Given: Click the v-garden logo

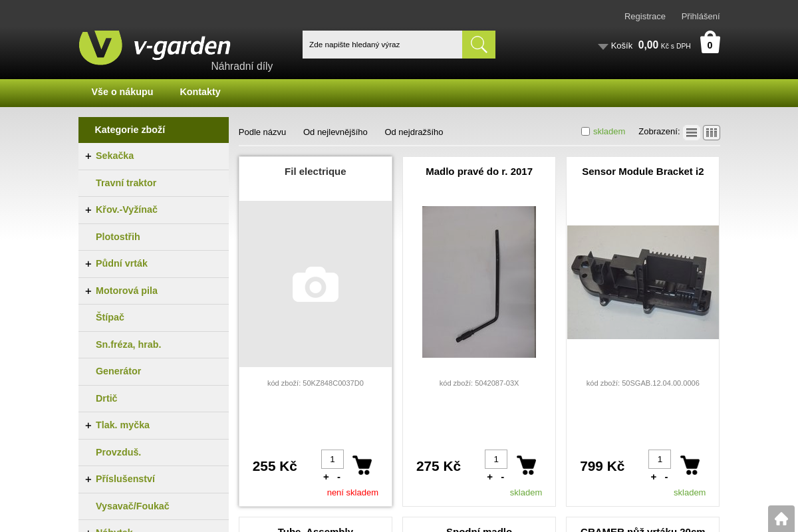Looking at the screenshot, I should pos(155,47).
